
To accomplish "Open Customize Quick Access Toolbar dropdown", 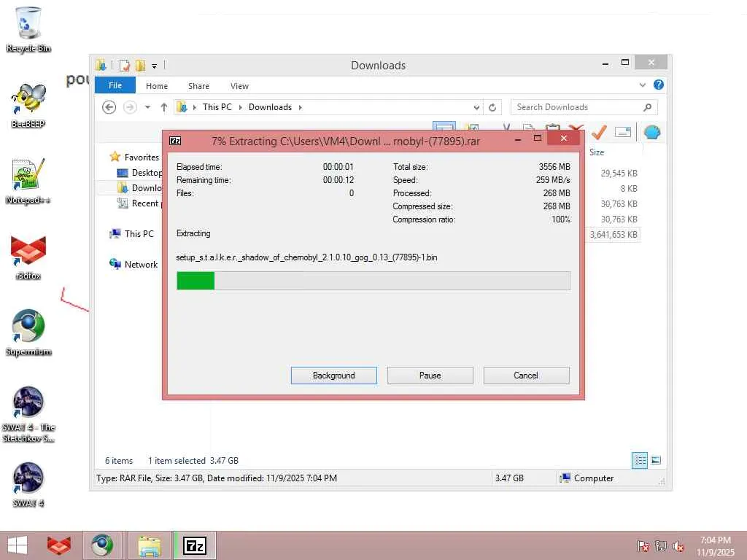I will [x=155, y=66].
